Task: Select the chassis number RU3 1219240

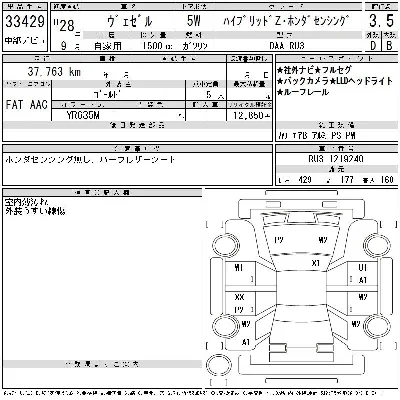Action: coord(336,159)
